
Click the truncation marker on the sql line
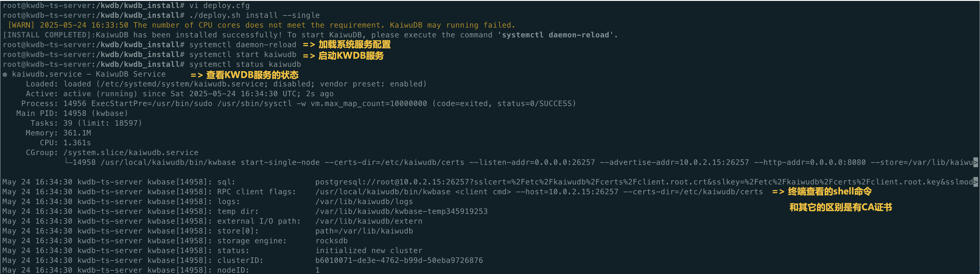[976, 182]
